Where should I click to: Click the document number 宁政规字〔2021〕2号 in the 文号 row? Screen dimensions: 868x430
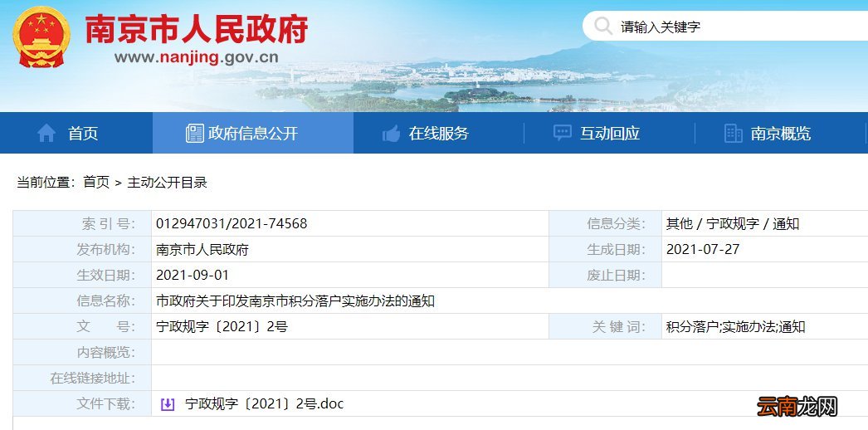coord(222,326)
